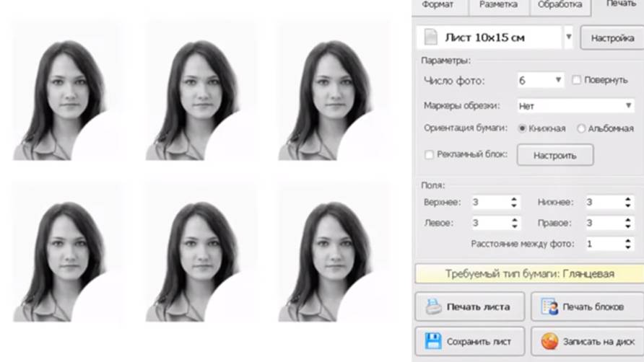
Task: Open the Число фото dropdown
Action: [558, 80]
